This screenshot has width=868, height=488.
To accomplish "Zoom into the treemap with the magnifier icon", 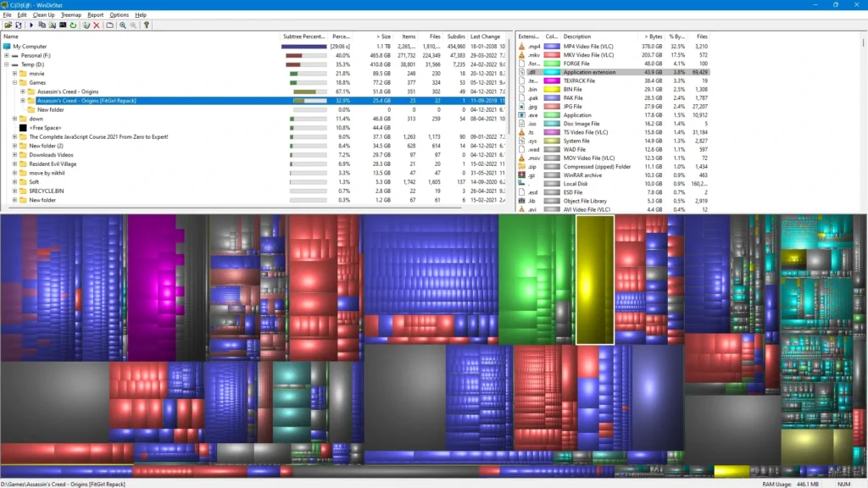I will 123,25.
